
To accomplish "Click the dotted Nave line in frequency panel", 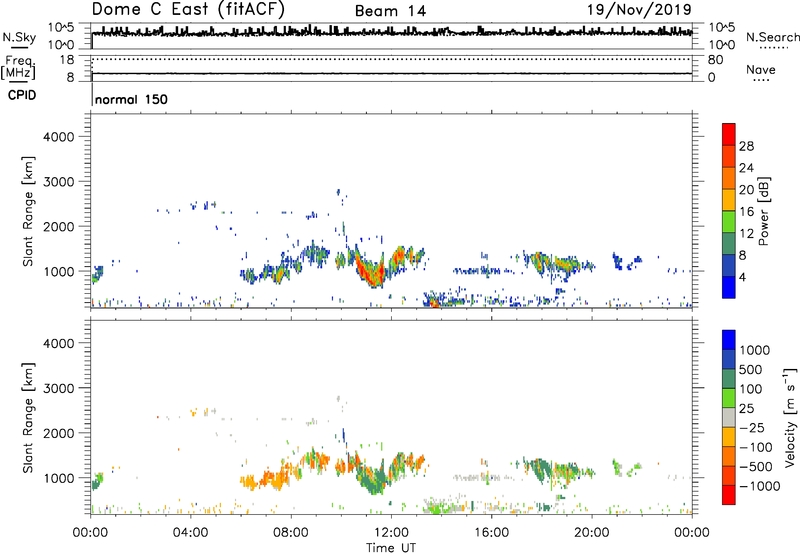I will 392,59.
